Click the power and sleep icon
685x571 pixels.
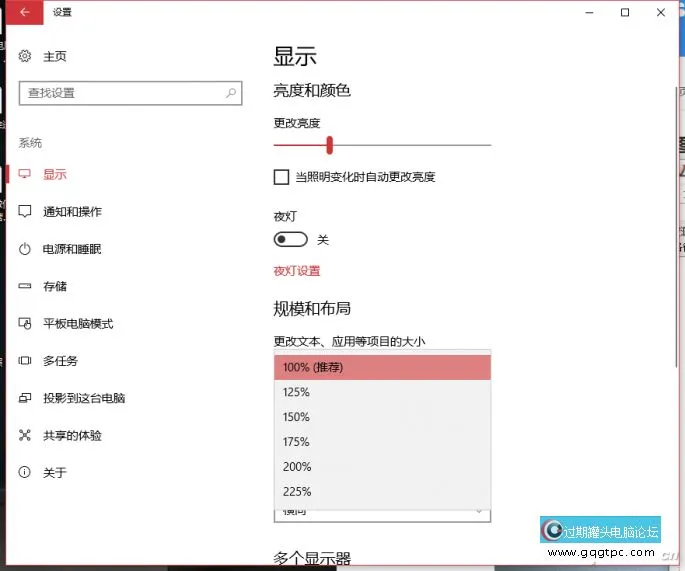(x=25, y=249)
